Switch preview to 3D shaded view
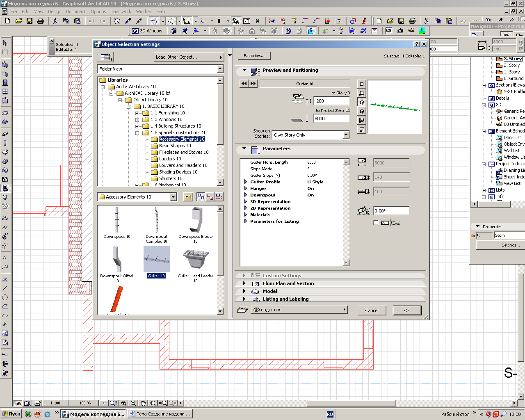525x420 pixels. (x=361, y=111)
